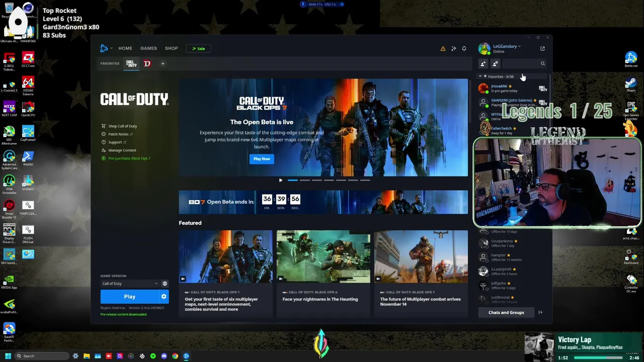Open the Sale section
The height and width of the screenshot is (362, 644).
tap(198, 49)
